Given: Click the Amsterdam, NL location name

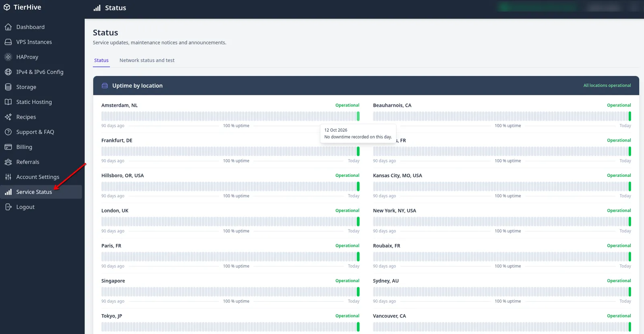Looking at the screenshot, I should point(120,105).
